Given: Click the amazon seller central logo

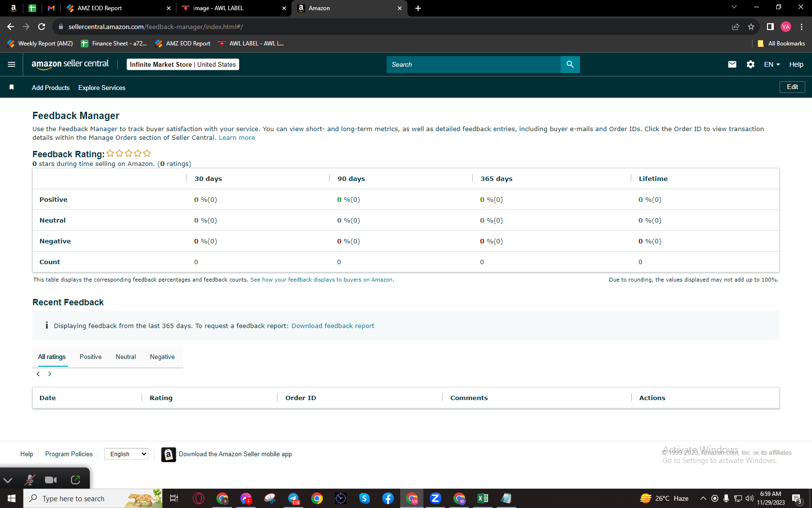Looking at the screenshot, I should click(x=70, y=64).
